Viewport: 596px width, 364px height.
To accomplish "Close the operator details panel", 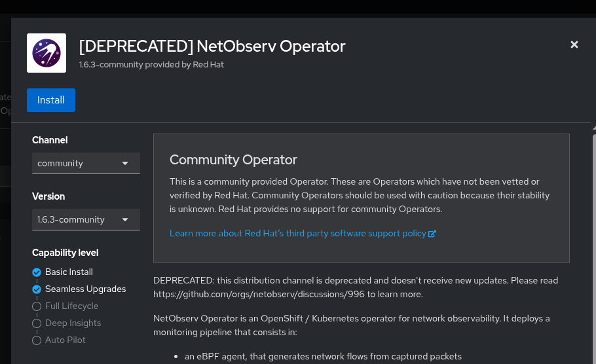I will [574, 45].
